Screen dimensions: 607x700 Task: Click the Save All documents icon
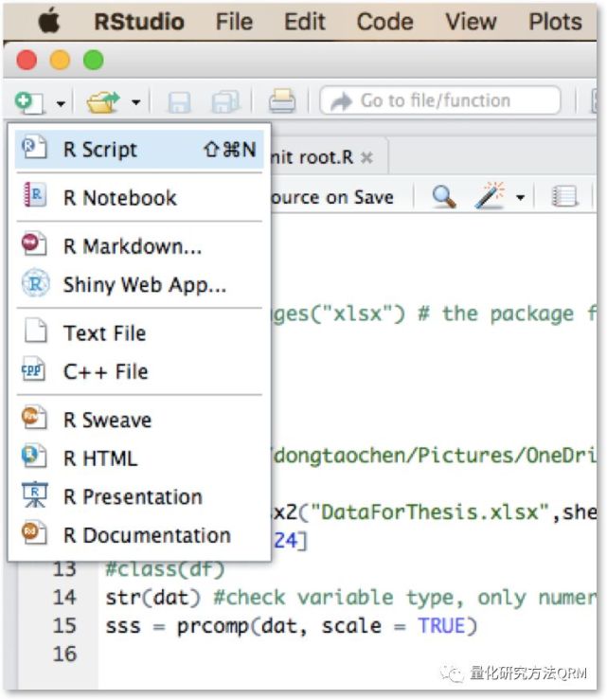[225, 101]
